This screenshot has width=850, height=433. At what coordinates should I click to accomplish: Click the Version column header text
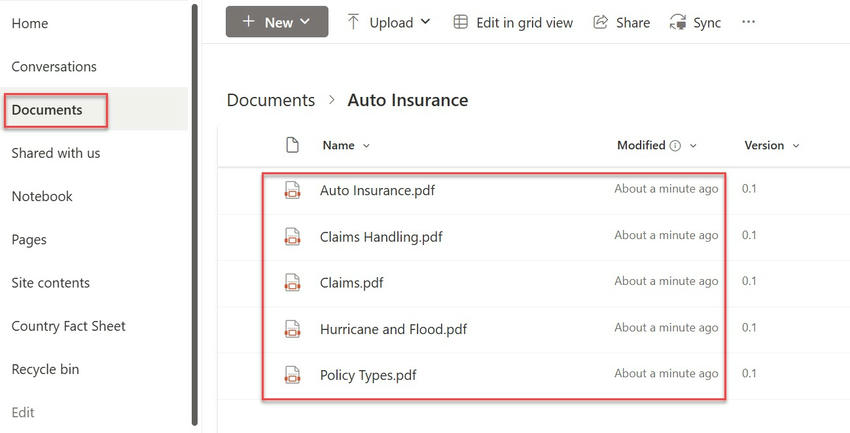pyautogui.click(x=764, y=145)
